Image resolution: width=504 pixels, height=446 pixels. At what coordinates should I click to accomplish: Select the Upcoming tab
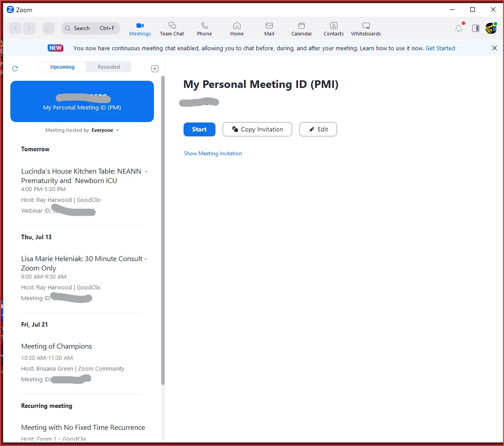pyautogui.click(x=62, y=67)
